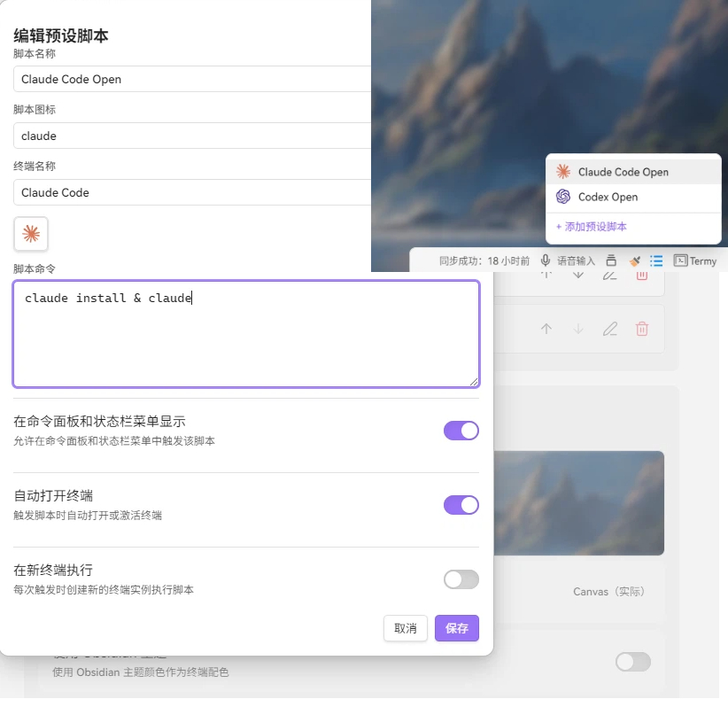This screenshot has width=728, height=707.
Task: Open the Claude Code Open preset in the popup menu
Action: [633, 172]
